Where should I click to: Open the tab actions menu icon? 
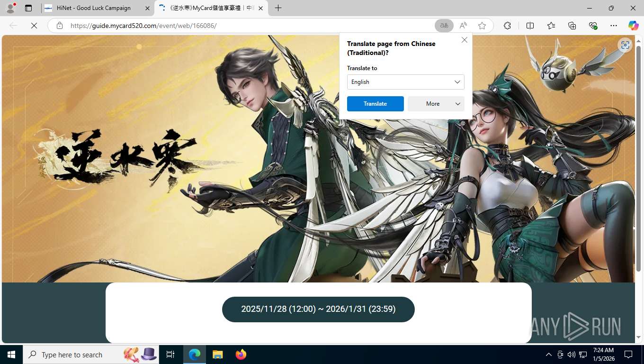tap(28, 8)
